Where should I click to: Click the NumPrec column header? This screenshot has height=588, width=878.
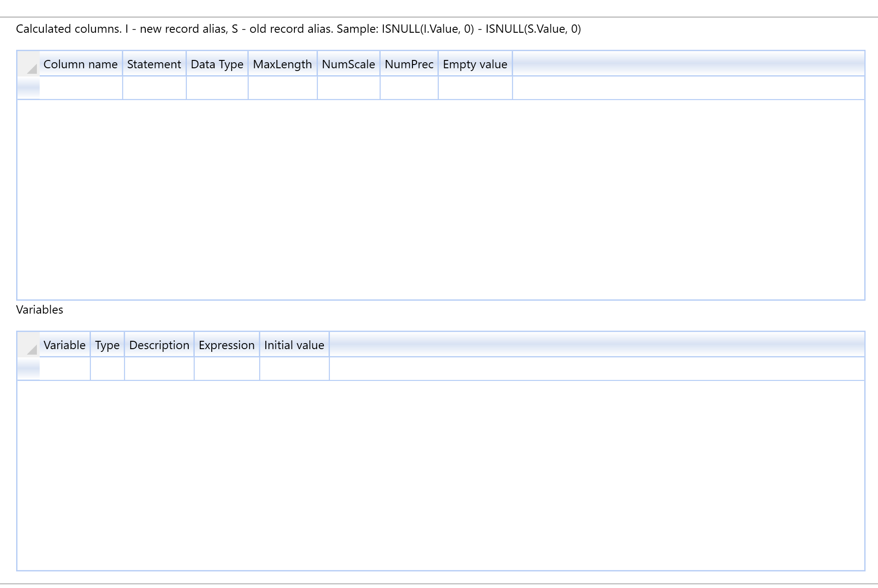pyautogui.click(x=409, y=64)
